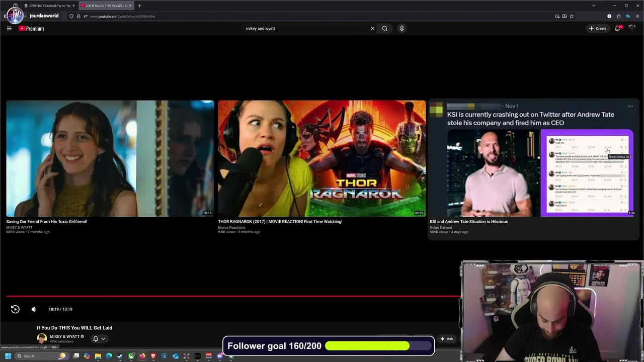Click the MIKEY & WYATT channel avatar
Viewport: 644px width, 362px height.
point(42,338)
